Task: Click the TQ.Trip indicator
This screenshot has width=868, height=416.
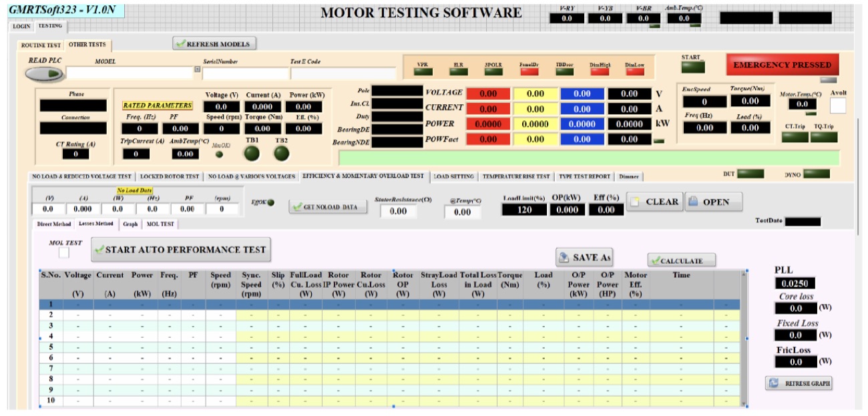Action: 823,137
